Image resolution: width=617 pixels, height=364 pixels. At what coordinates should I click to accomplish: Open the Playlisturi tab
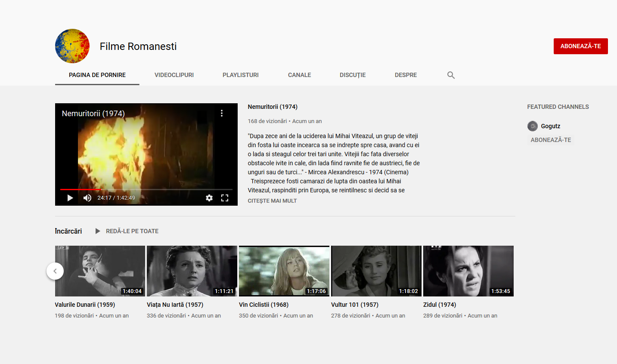click(241, 75)
